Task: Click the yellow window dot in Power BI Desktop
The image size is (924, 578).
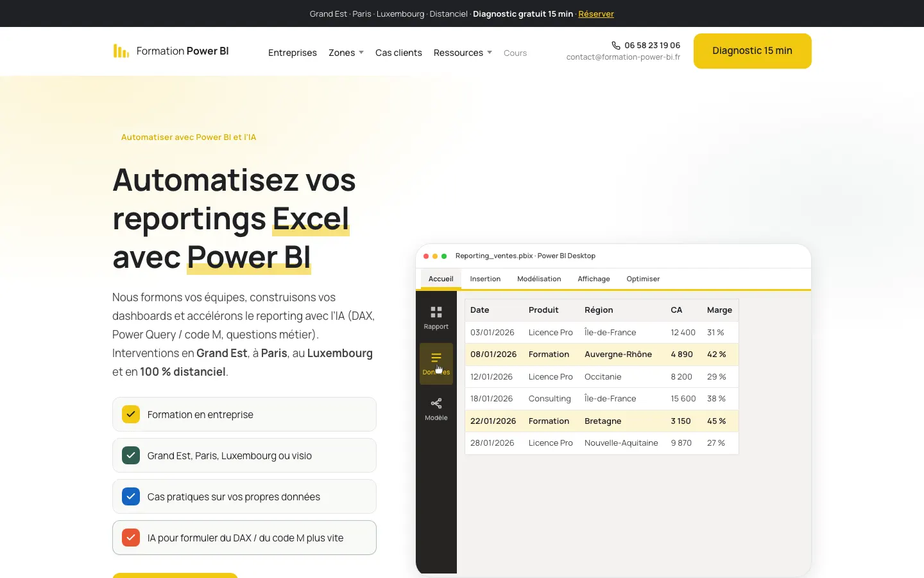Action: click(x=435, y=256)
